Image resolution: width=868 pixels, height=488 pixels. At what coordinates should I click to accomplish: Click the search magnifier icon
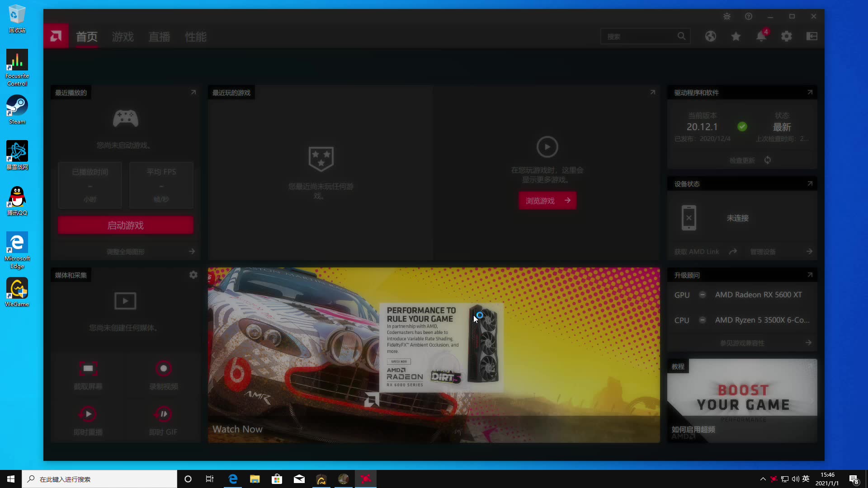tap(681, 36)
